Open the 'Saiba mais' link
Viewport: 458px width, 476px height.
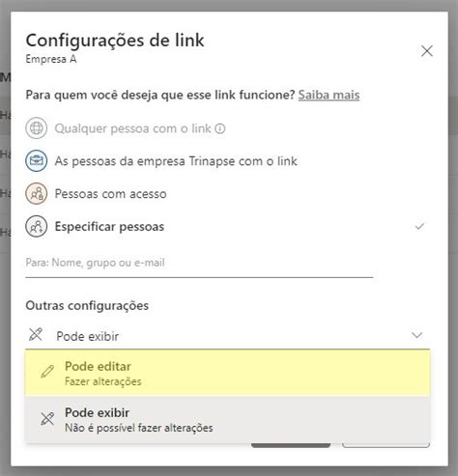[x=329, y=95]
